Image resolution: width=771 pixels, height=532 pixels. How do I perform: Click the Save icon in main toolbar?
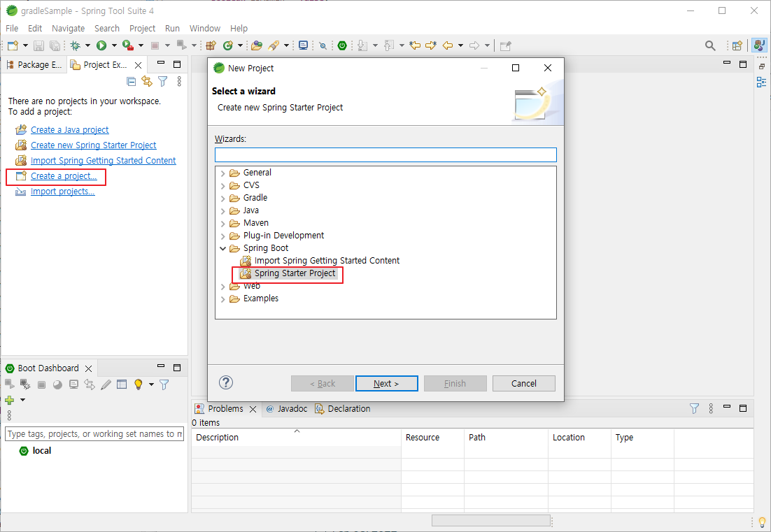click(x=38, y=45)
